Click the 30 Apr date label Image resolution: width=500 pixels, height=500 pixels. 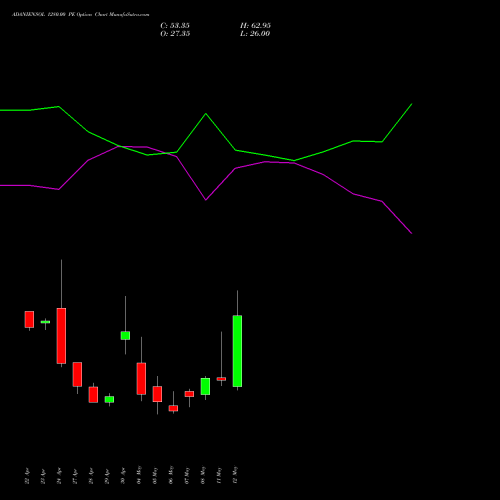point(123,476)
